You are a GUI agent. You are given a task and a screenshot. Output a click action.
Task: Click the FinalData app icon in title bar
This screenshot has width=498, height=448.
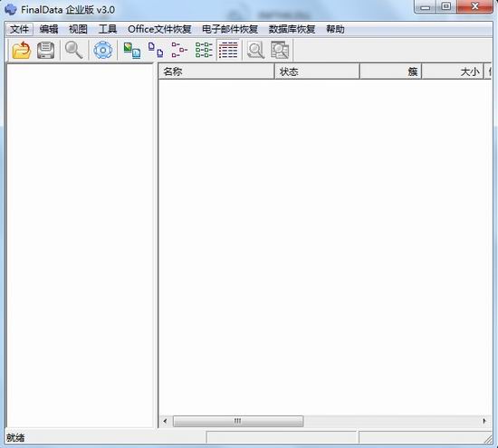pos(11,9)
